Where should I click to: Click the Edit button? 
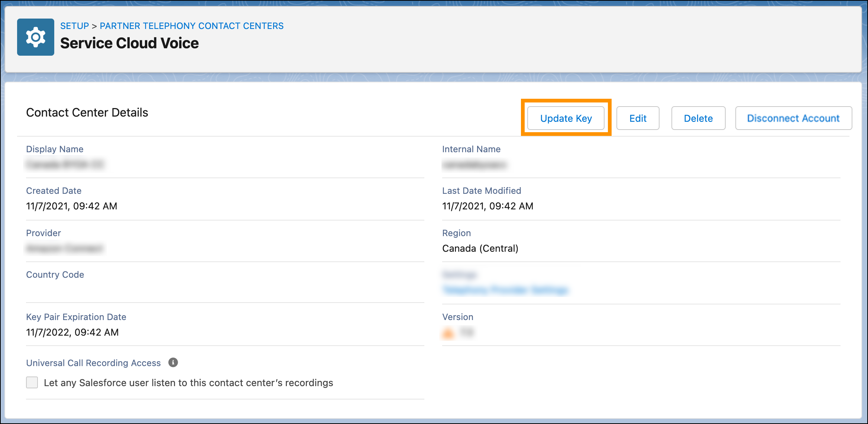tap(638, 118)
